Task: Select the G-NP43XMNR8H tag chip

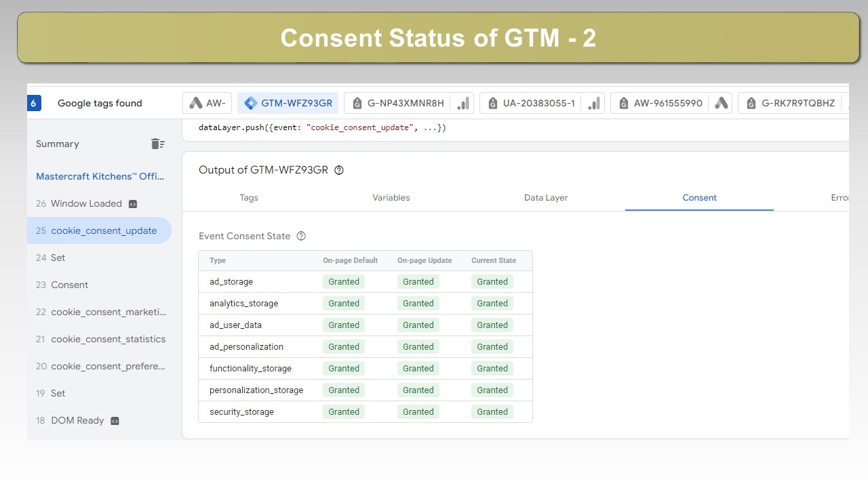Action: (x=408, y=103)
